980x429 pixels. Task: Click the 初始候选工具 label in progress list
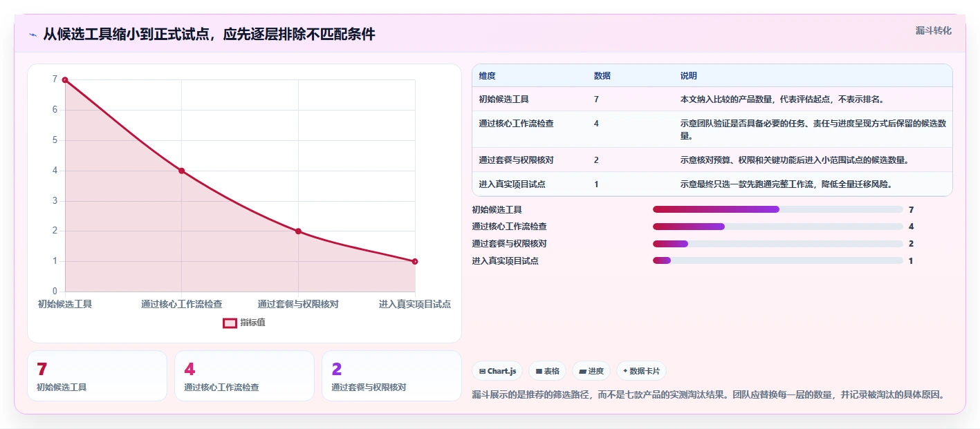pos(497,209)
